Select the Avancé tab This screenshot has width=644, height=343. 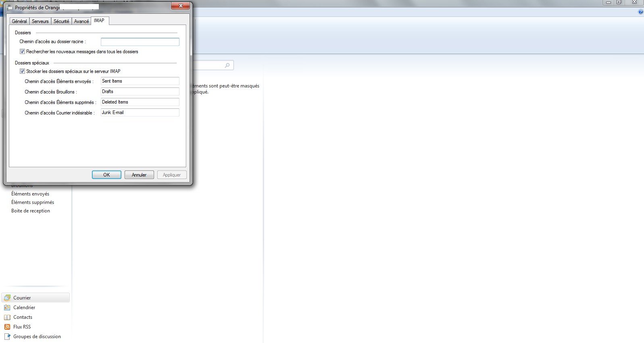click(x=81, y=21)
